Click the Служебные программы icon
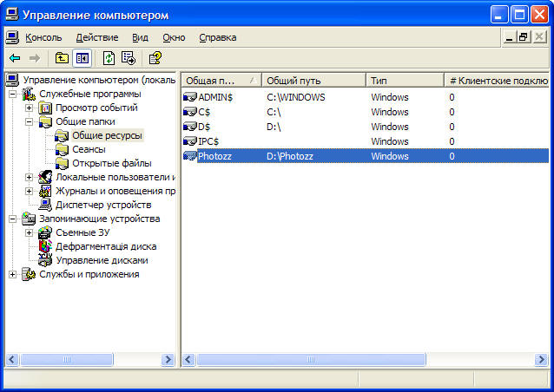Screen dimensions: 554x392 [29, 95]
